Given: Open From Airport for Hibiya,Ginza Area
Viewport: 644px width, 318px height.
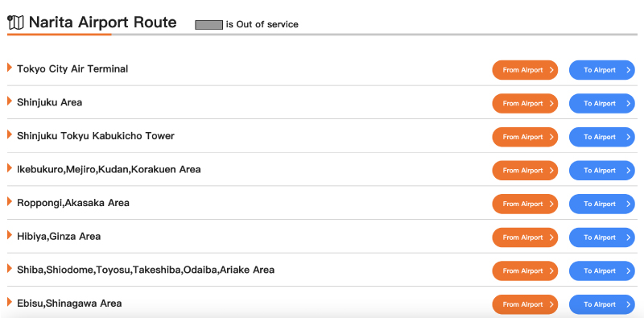Looking at the screenshot, I should (525, 237).
